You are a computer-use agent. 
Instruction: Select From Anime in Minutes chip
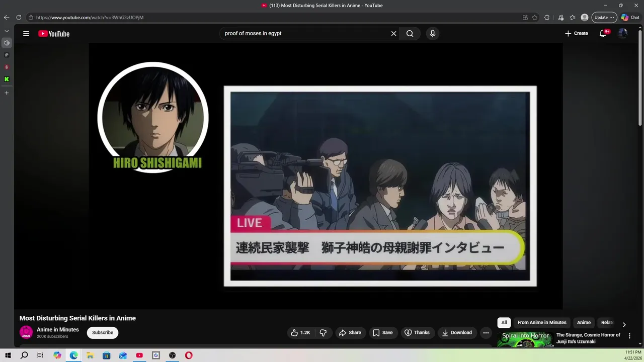click(542, 323)
